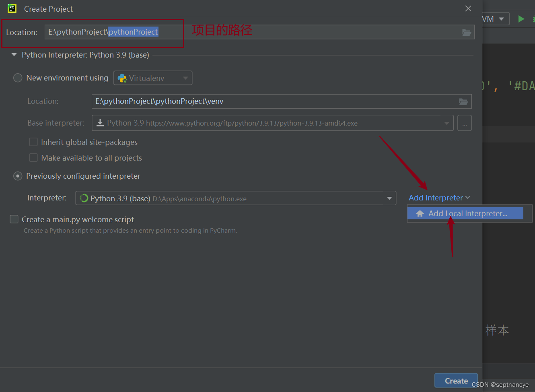The width and height of the screenshot is (535, 392).
Task: Click the Create Project window title
Action: 48,9
